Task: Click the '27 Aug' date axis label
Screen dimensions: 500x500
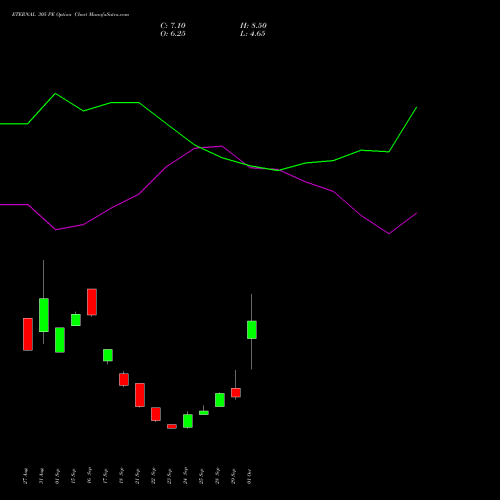Action: tap(26, 476)
